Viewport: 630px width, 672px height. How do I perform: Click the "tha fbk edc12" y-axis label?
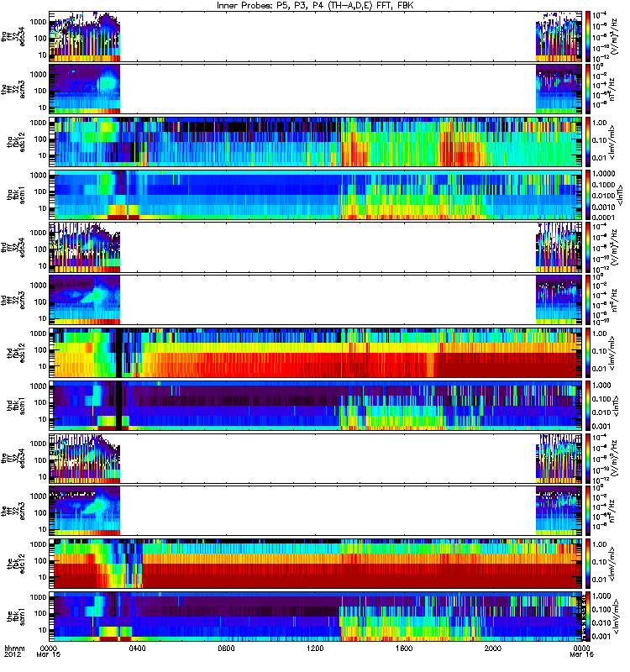(16, 142)
